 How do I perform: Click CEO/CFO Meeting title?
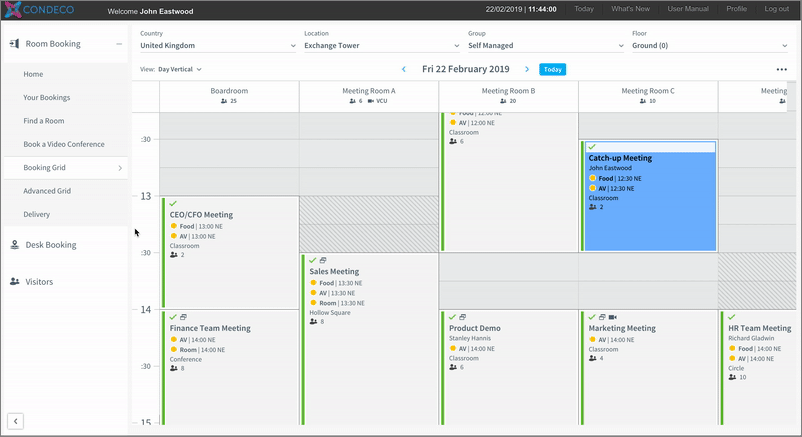201,215
